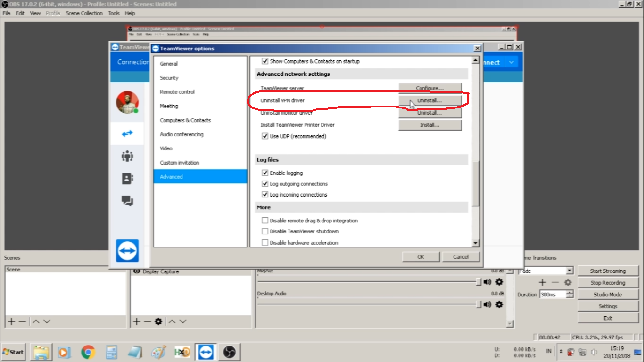Select Remote control options category
Image resolution: width=644 pixels, height=362 pixels.
coord(200,92)
